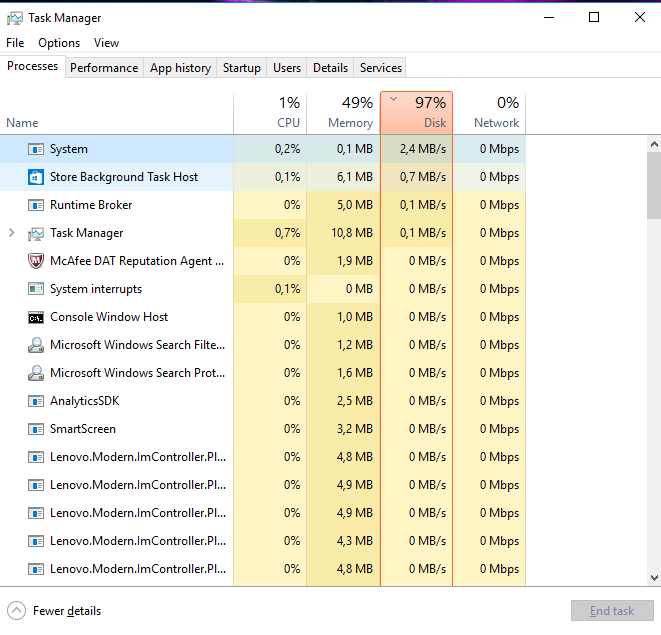The image size is (661, 635).
Task: Click the 0,7% CPU value
Action: coord(288,233)
